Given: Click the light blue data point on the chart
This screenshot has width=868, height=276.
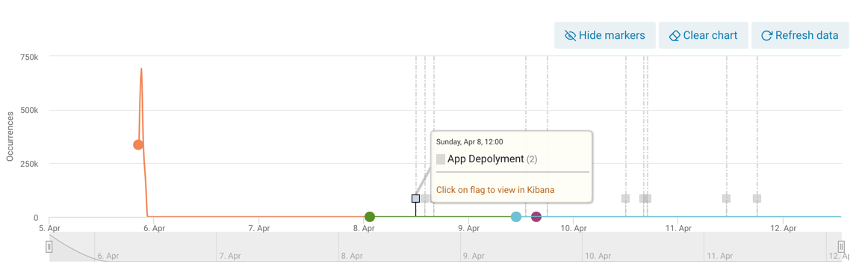Looking at the screenshot, I should [516, 217].
